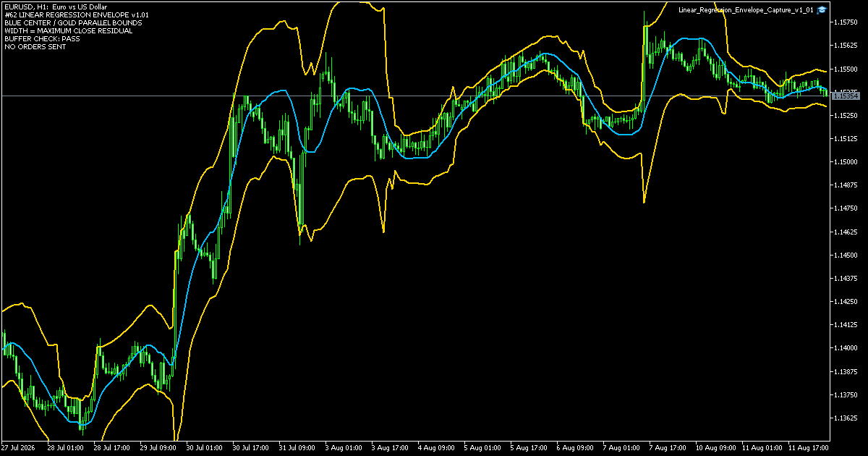The width and height of the screenshot is (868, 456).
Task: Click the 1.14750 price scale label
Action: [846, 208]
